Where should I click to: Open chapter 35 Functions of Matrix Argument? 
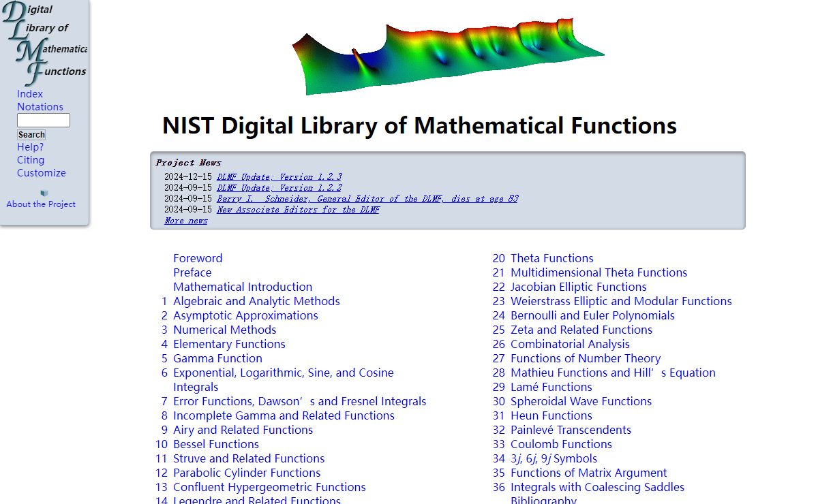589,473
